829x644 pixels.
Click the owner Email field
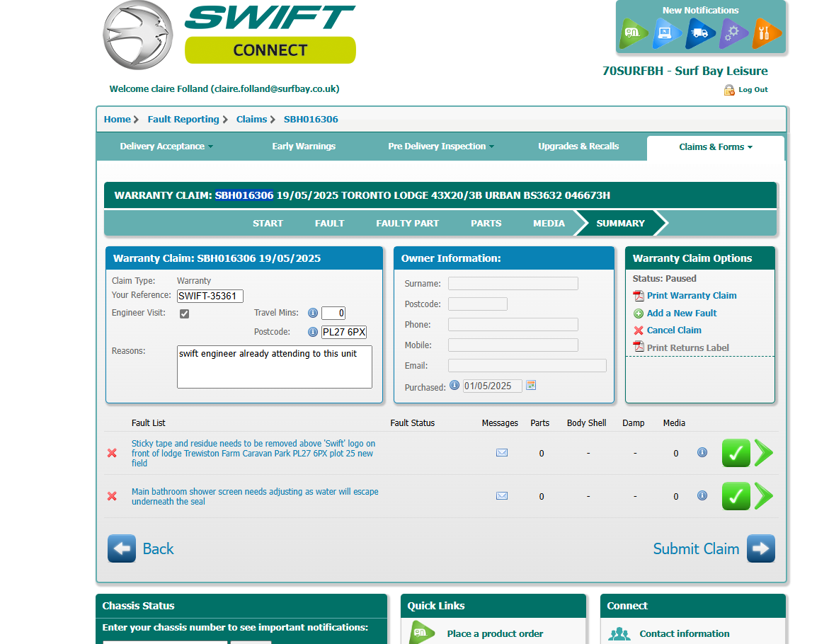click(527, 366)
